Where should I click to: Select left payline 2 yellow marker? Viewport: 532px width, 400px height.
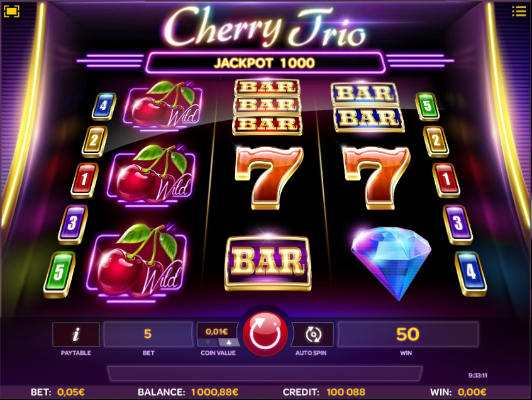tap(95, 141)
